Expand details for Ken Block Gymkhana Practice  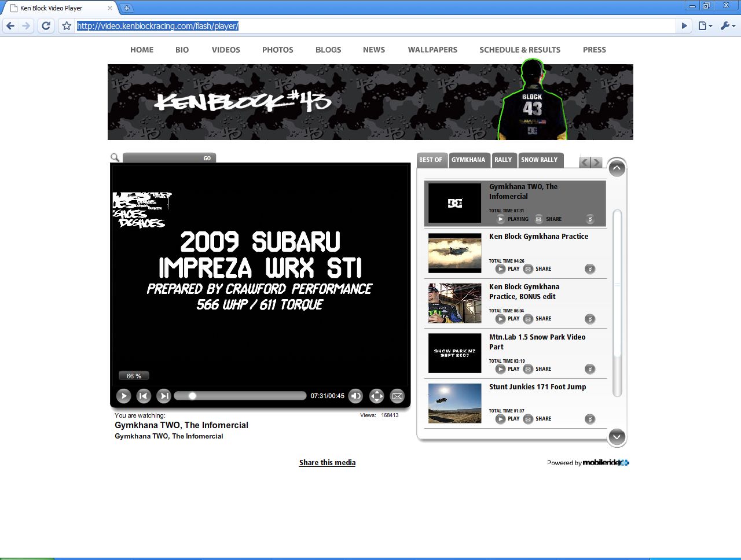(x=590, y=268)
